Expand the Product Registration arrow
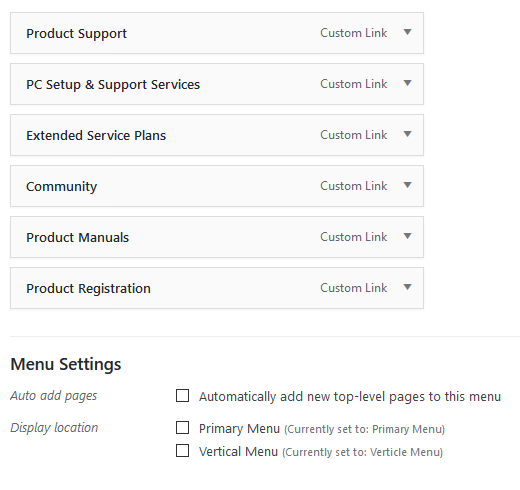Image resolution: width=520 pixels, height=490 pixels. [407, 287]
